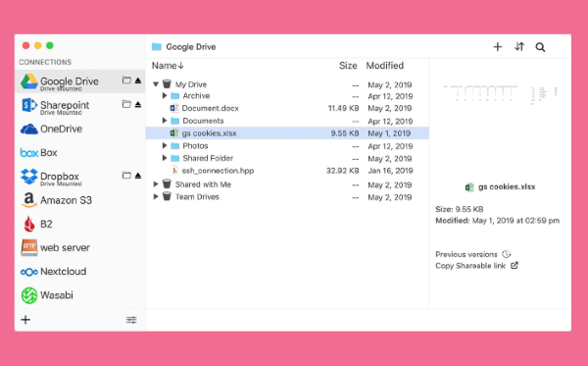Click the Photos folder name
Image resolution: width=588 pixels, height=366 pixels.
[x=195, y=145]
